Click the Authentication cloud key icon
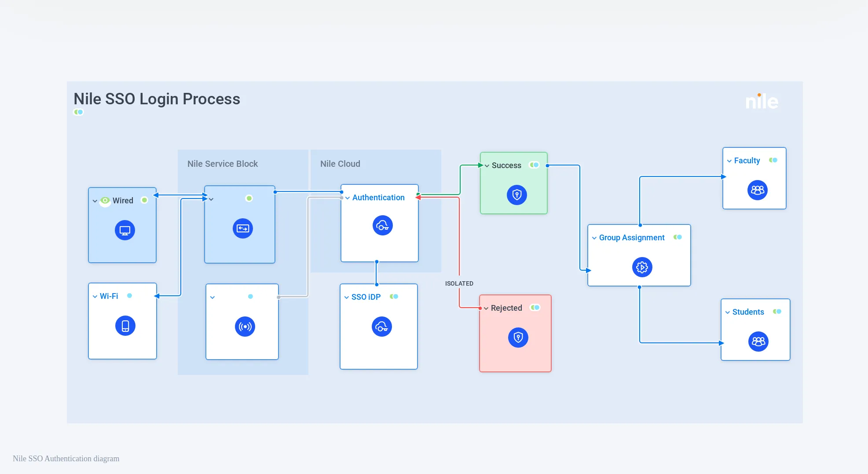The width and height of the screenshot is (868, 474). 383,225
